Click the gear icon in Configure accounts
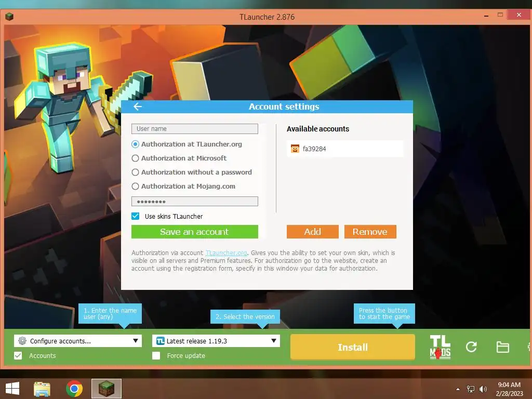532x399 pixels. [x=22, y=341]
